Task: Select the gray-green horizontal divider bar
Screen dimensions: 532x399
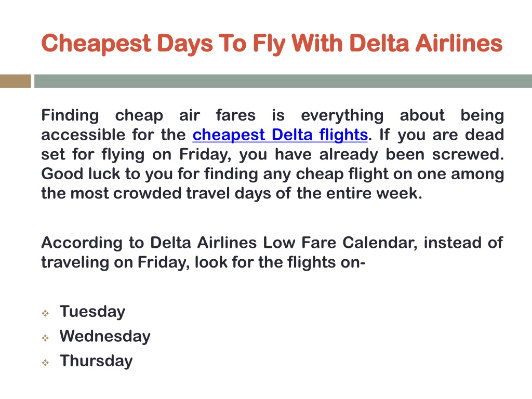Action: click(283, 81)
